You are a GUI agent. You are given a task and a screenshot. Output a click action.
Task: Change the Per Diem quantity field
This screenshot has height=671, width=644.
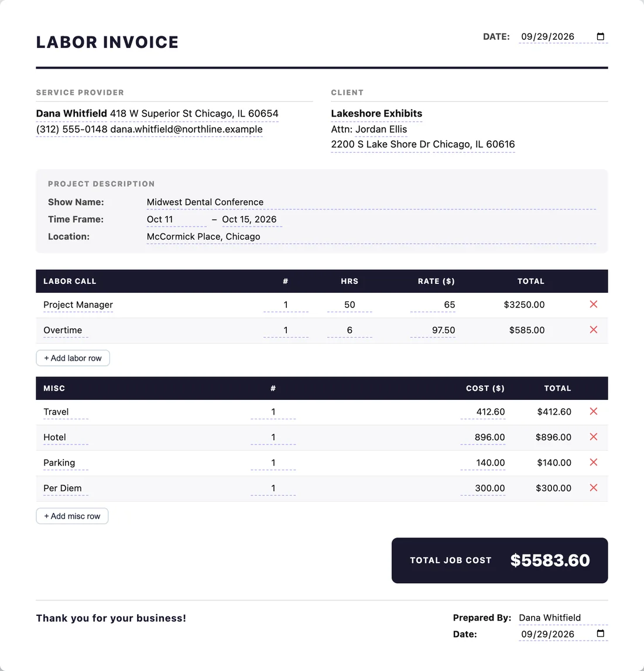point(273,488)
